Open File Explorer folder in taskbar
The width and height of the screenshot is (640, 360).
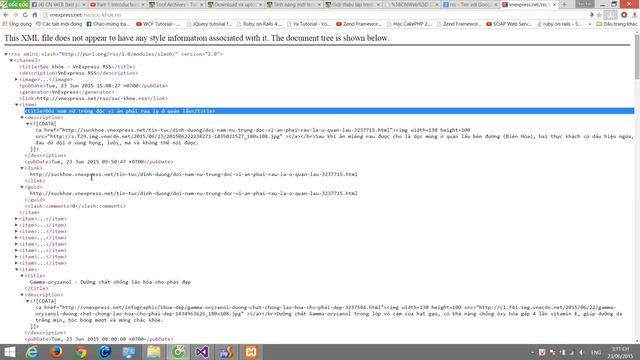[154, 352]
